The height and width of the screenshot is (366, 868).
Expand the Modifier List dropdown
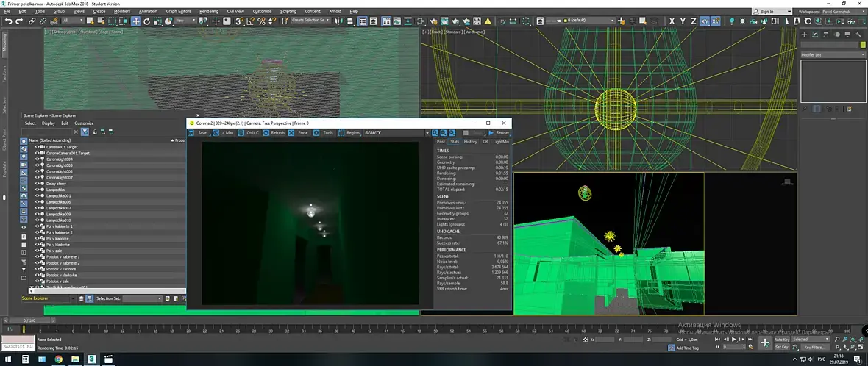(x=831, y=55)
